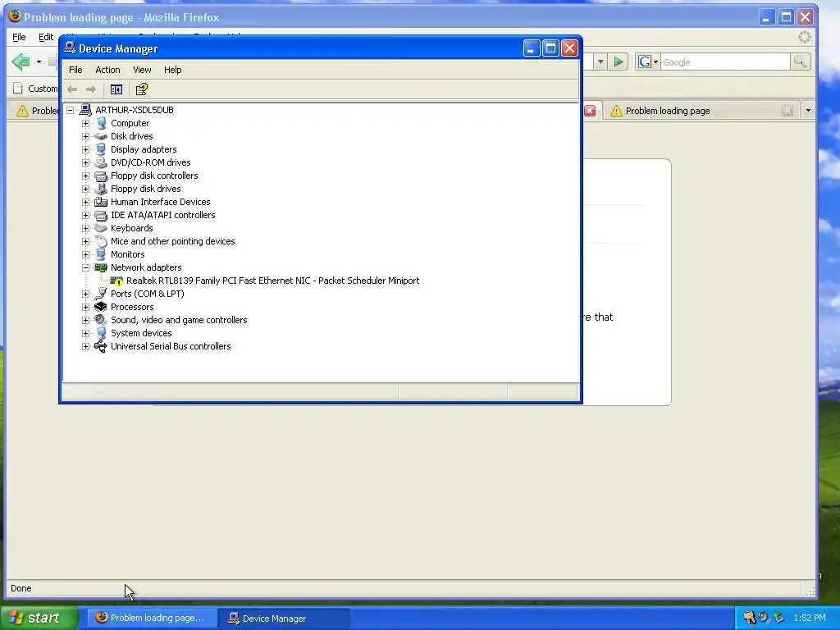
Task: Select Mice and other pointing devices label
Action: (x=172, y=241)
